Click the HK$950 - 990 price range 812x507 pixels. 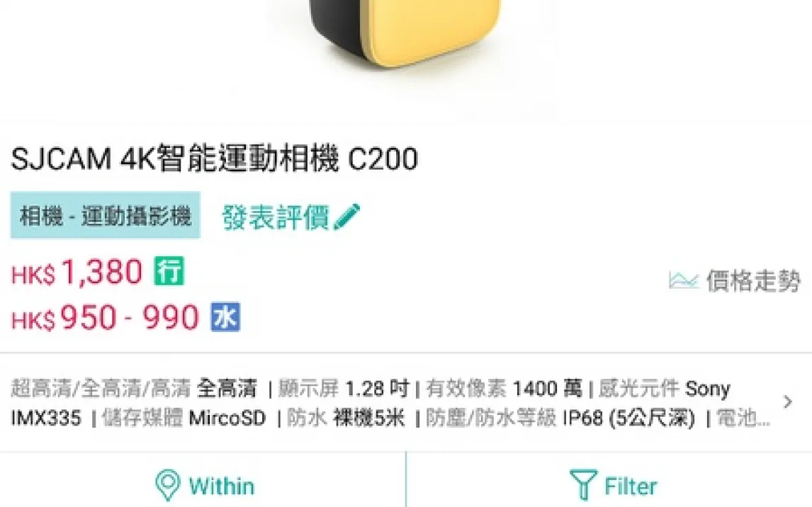105,317
